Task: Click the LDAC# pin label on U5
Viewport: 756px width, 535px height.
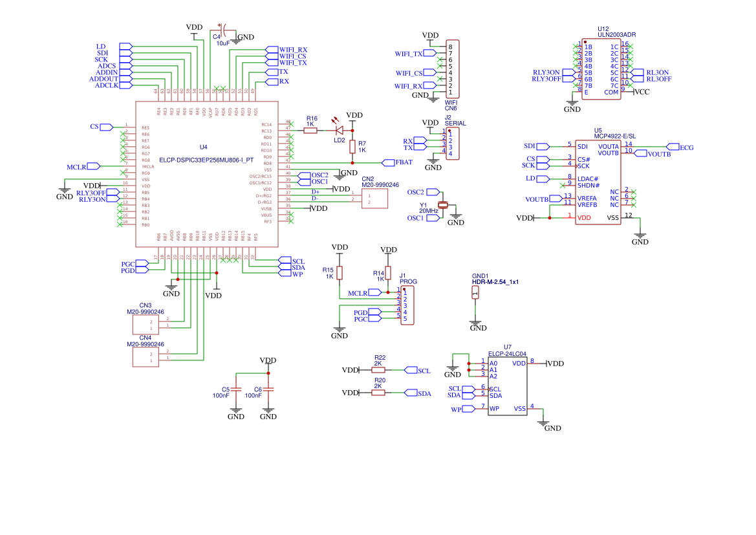Action: (589, 179)
